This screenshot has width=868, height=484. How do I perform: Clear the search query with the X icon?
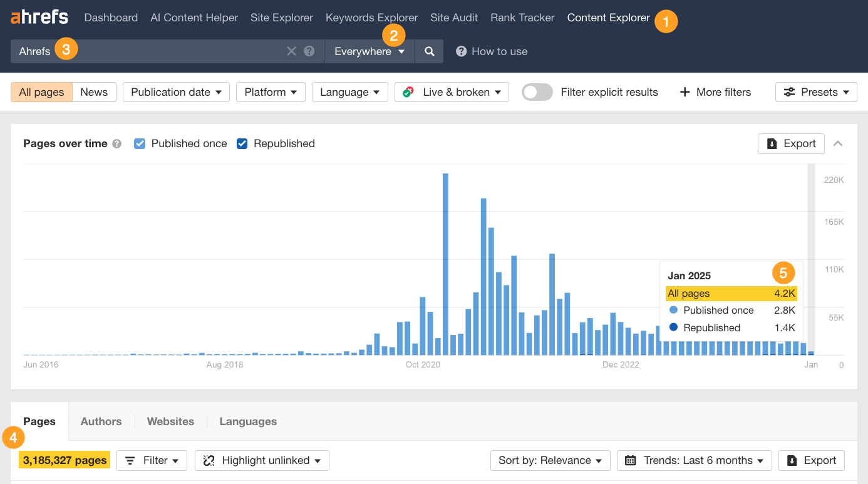291,51
